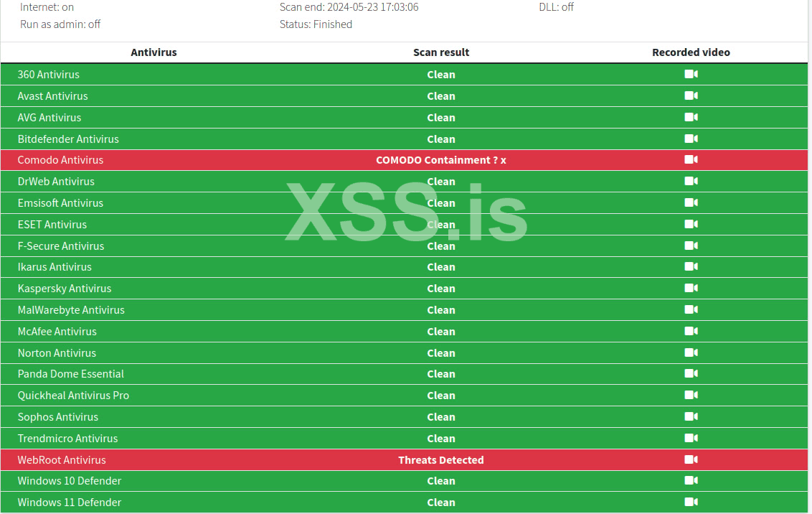Click the Comodo Antivirus name

pyautogui.click(x=60, y=159)
